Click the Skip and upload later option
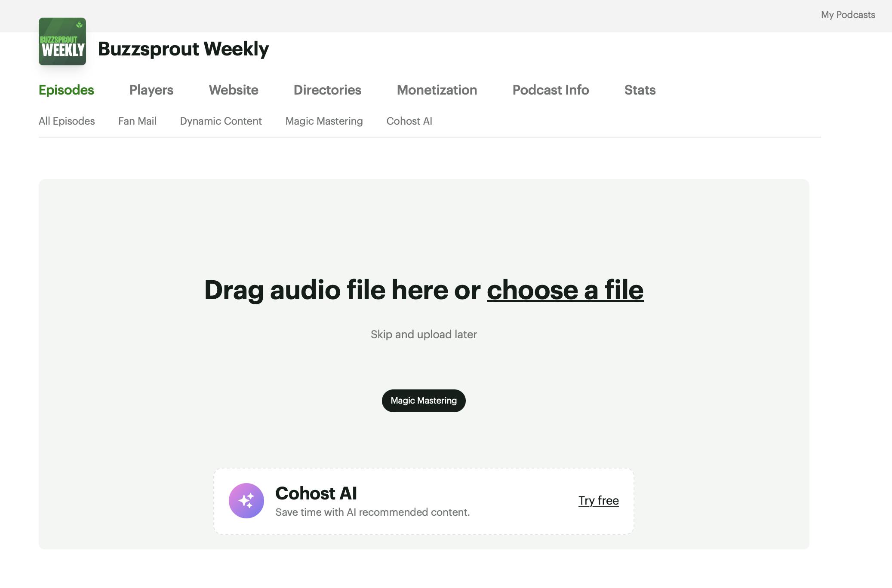892x588 pixels. point(423,334)
